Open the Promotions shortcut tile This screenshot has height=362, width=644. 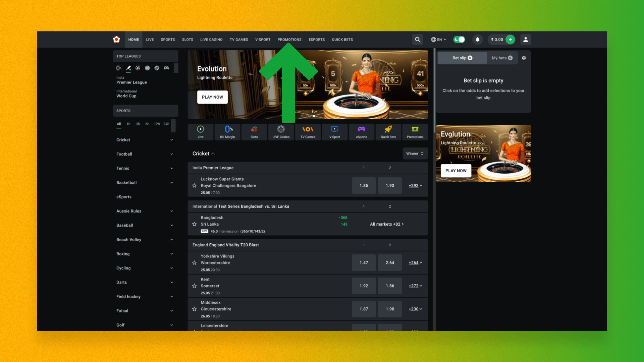tap(415, 132)
